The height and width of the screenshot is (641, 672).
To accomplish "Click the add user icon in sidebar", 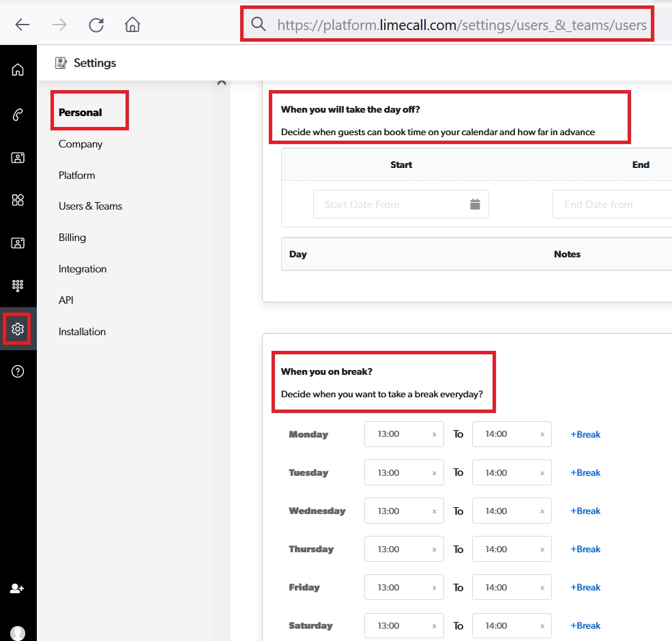I will click(18, 588).
